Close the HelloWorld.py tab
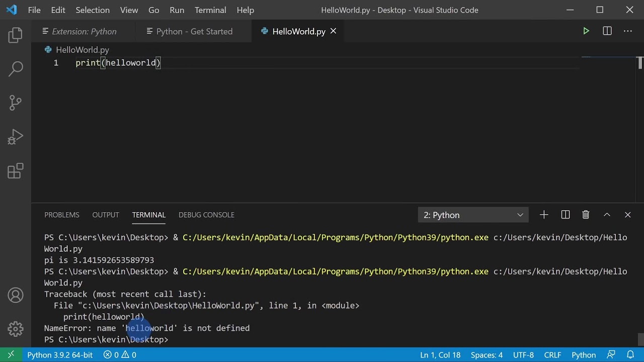The width and height of the screenshot is (644, 362). pos(333,31)
